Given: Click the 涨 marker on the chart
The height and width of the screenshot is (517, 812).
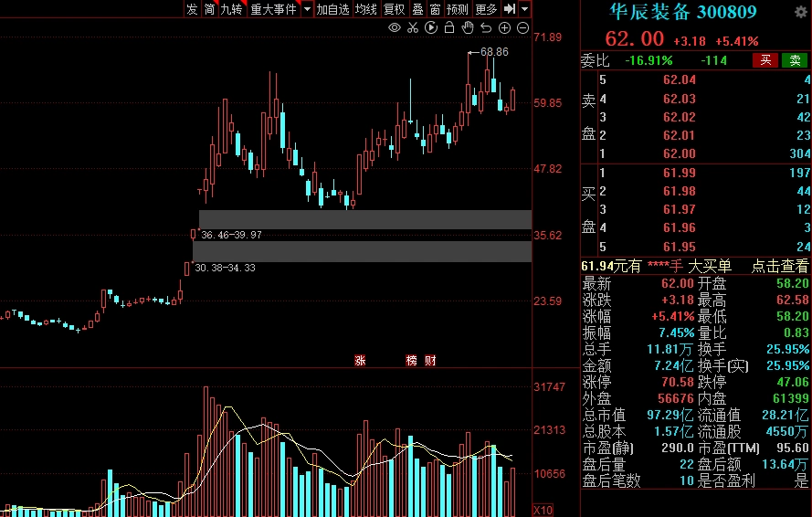Looking at the screenshot, I should point(360,361).
